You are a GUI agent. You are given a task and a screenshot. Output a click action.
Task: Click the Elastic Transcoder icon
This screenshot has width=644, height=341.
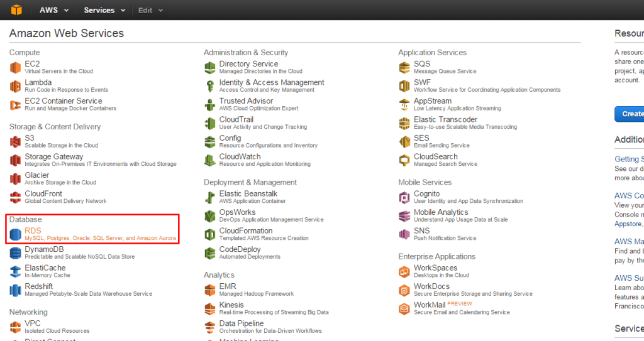[404, 123]
